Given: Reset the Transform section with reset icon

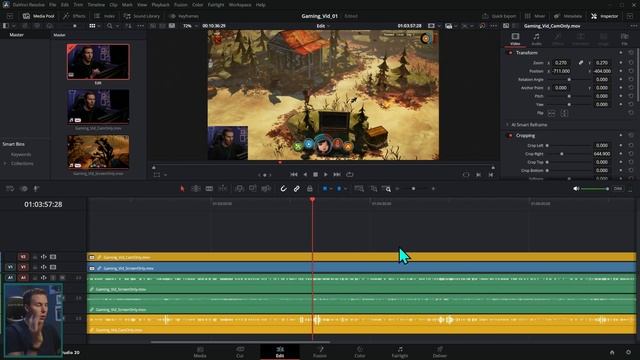Looking at the screenshot, I should [x=631, y=53].
